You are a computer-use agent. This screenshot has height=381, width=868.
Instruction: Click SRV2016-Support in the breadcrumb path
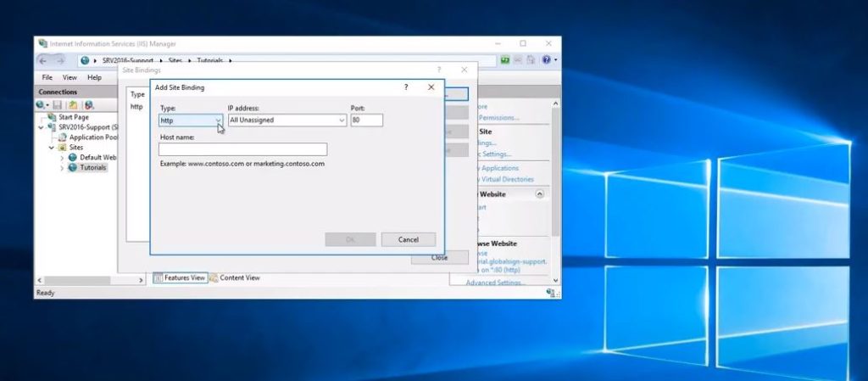128,60
